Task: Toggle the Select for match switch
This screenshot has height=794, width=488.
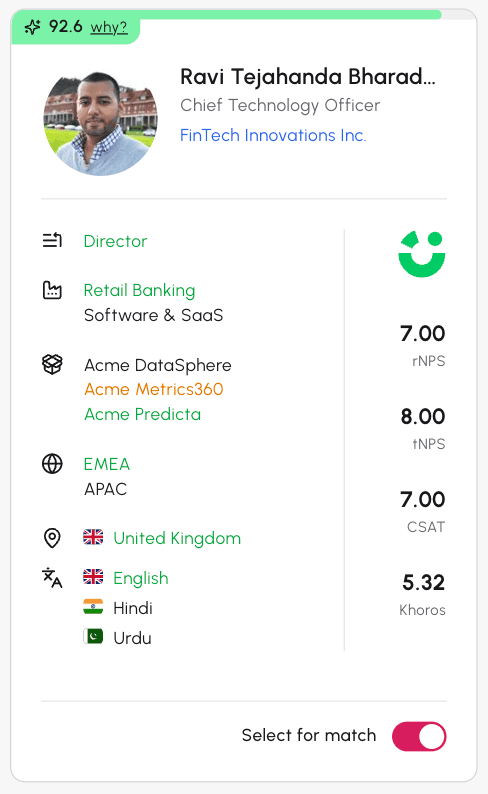Action: (419, 736)
